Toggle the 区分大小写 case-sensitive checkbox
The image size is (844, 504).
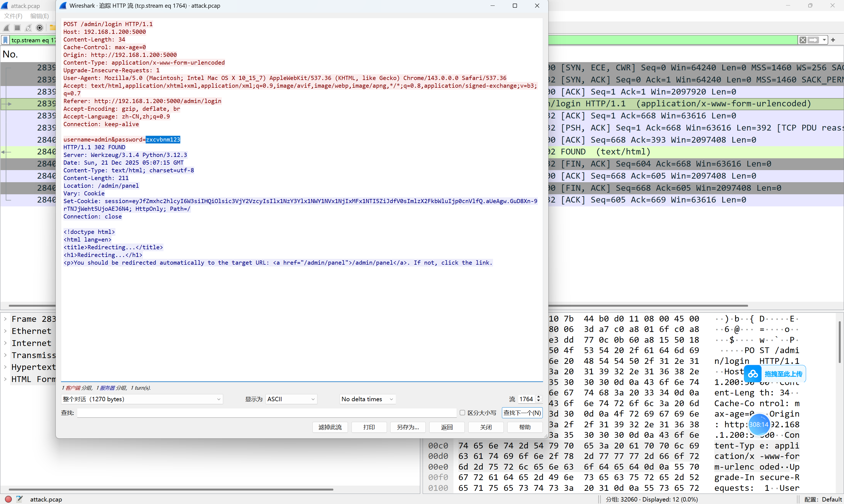tap(462, 413)
